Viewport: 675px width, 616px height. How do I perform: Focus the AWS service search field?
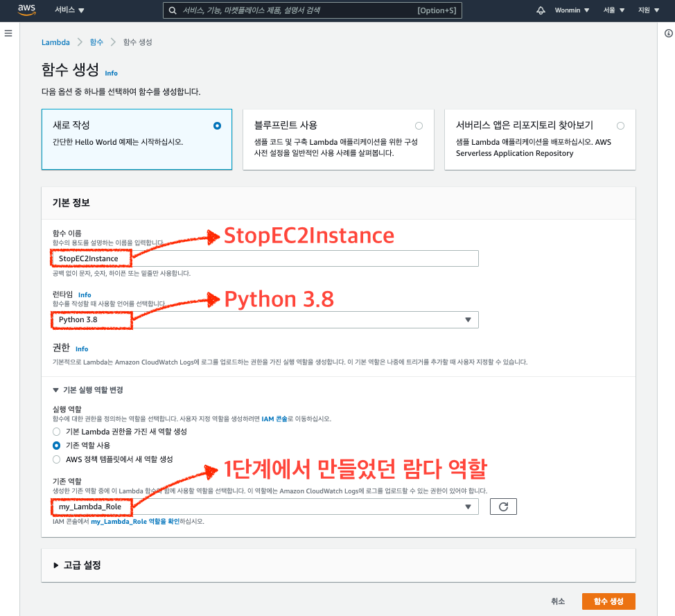click(313, 10)
